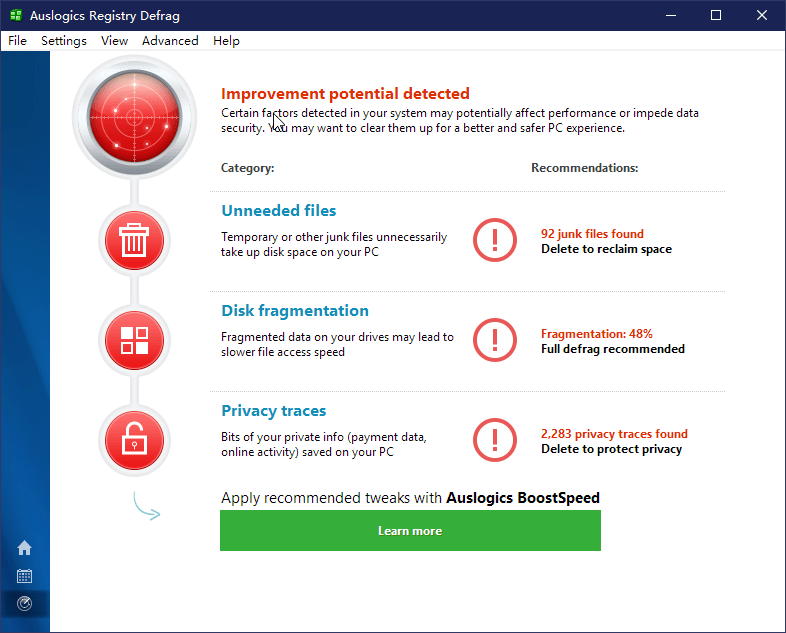
Task: Click 'Full defrag recommended' text
Action: tap(613, 349)
